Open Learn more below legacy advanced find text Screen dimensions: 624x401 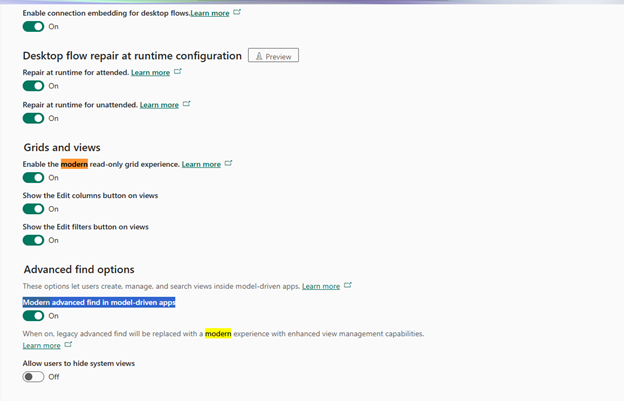41,346
